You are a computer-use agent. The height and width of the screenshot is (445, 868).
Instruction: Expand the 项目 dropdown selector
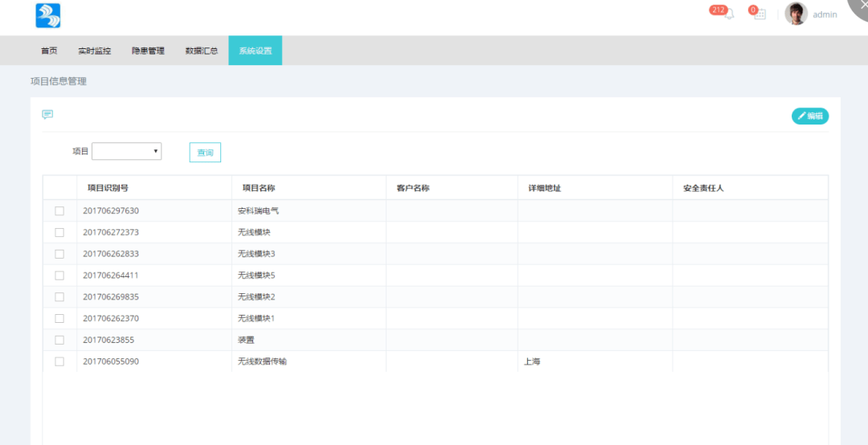tap(126, 151)
